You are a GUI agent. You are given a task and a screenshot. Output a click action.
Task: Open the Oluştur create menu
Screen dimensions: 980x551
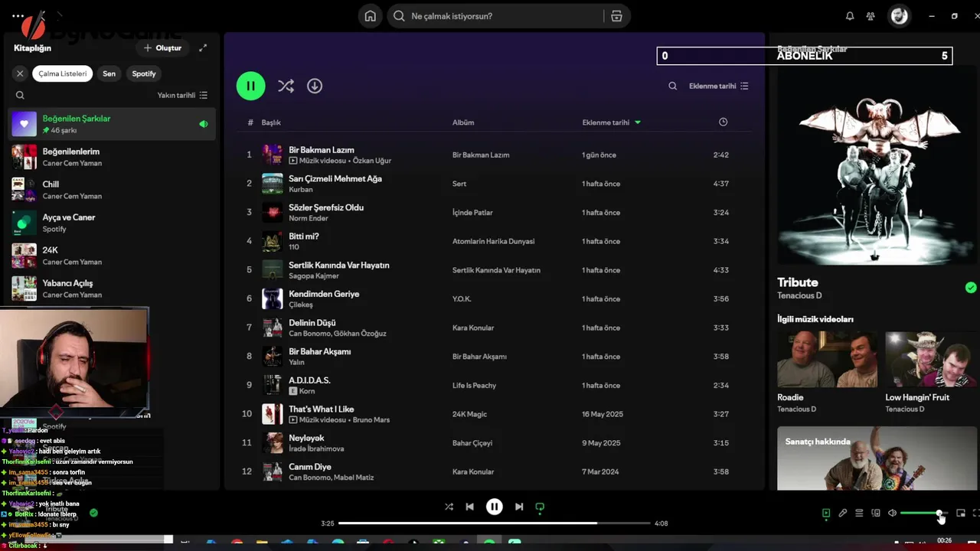[x=163, y=47]
